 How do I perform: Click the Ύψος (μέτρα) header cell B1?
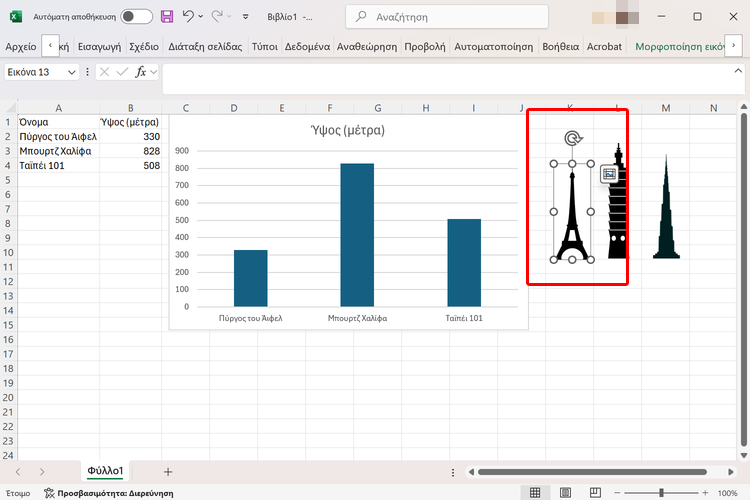(131, 122)
